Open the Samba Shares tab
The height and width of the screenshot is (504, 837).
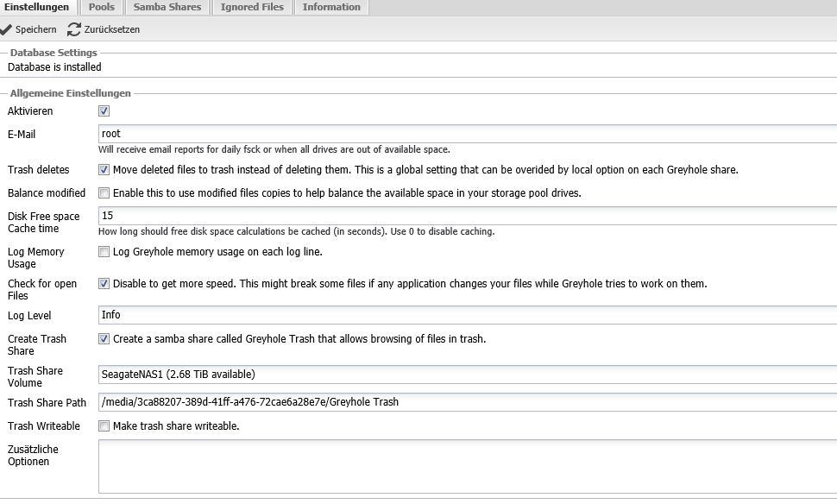(167, 7)
